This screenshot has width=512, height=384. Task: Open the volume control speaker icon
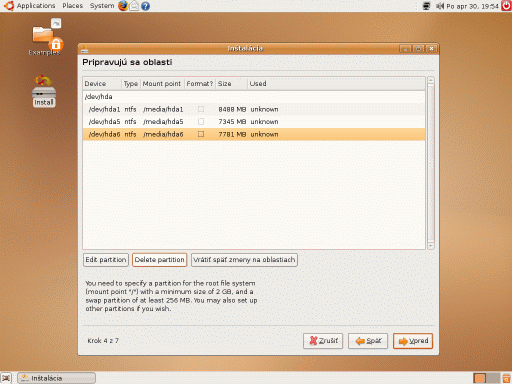click(440, 6)
